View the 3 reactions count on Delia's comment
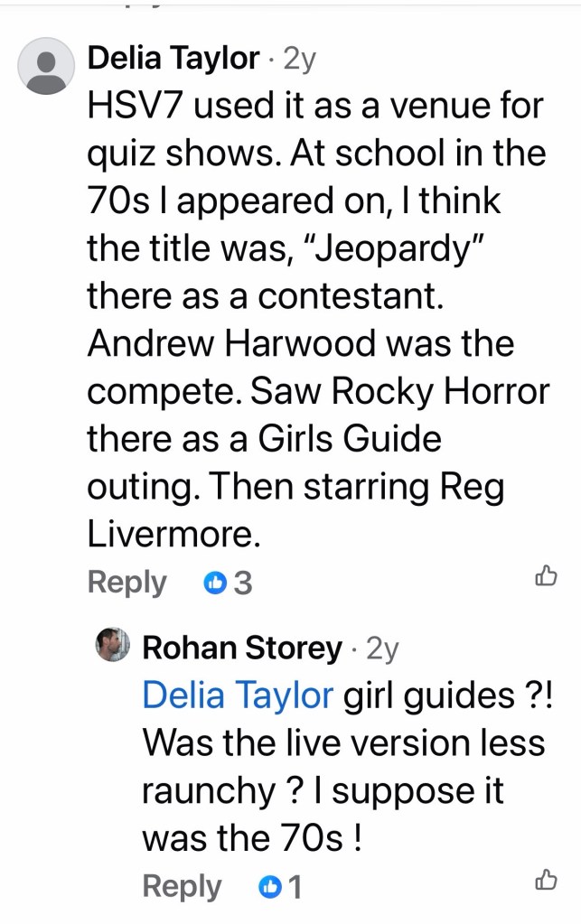 point(242,583)
